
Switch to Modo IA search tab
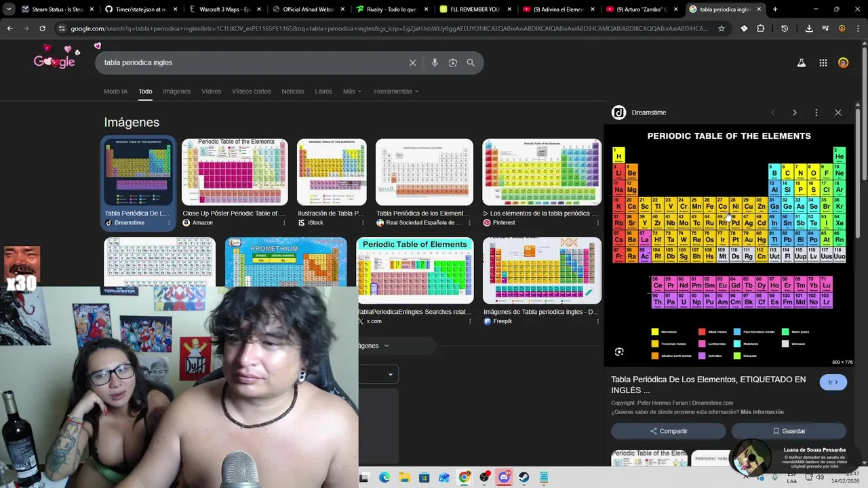tap(115, 91)
